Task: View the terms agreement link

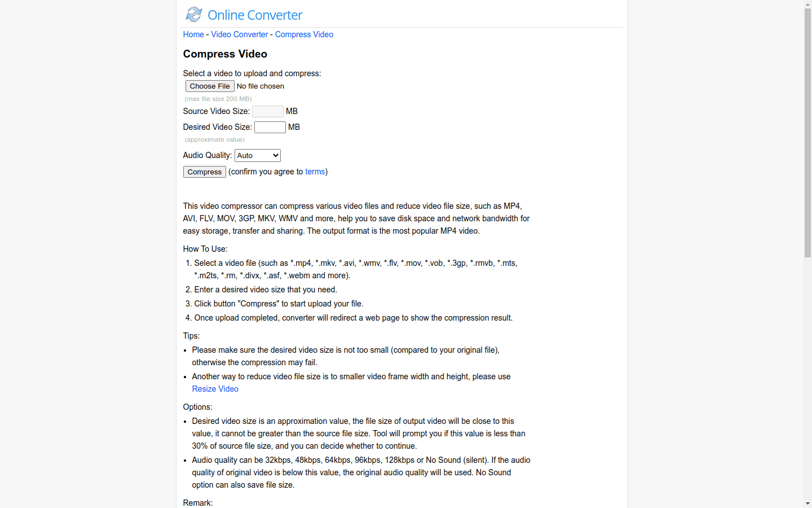Action: [x=315, y=172]
